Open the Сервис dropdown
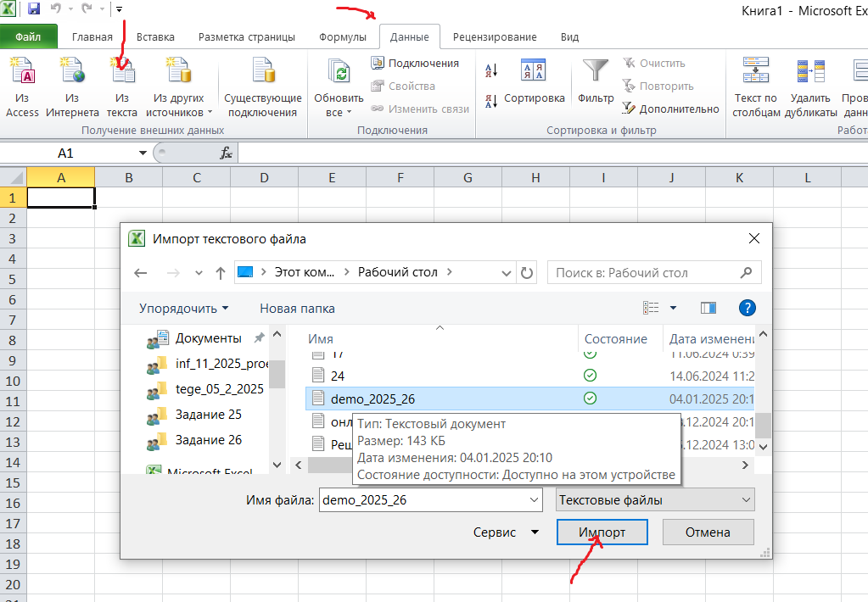 (506, 532)
